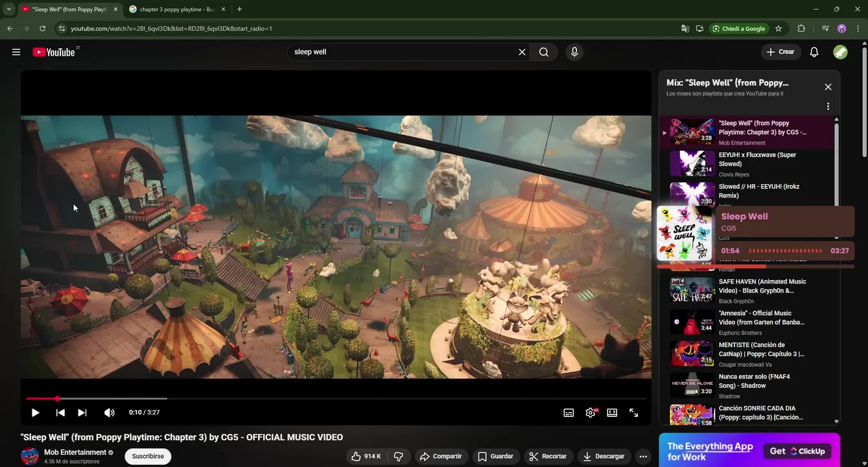Open the Mob Entertainment channel link

(x=75, y=452)
